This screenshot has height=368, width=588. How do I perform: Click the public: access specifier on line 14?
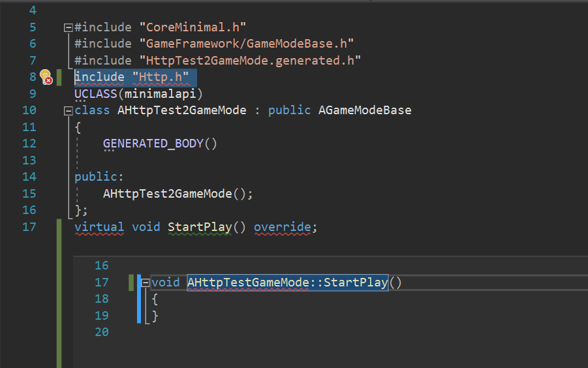pos(99,176)
